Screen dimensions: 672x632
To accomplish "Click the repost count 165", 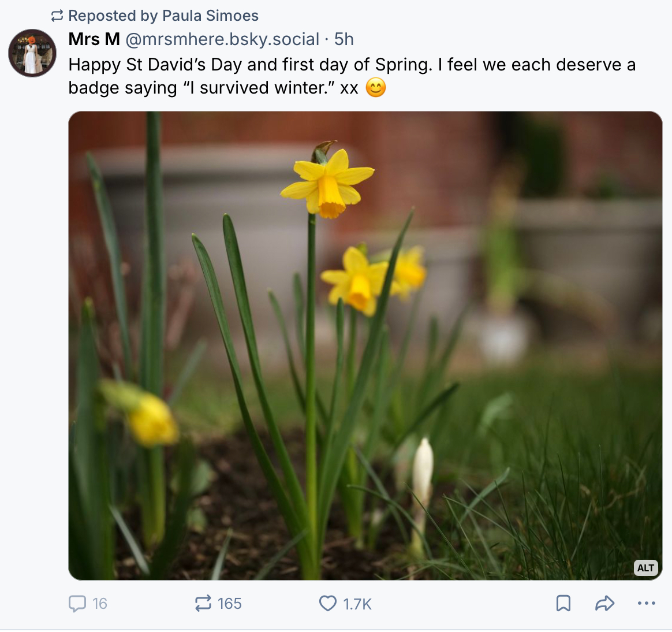I will 230,604.
